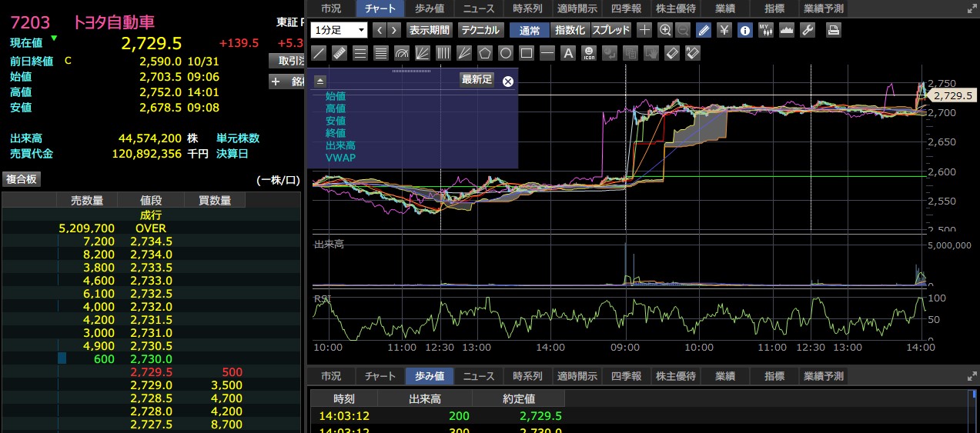Click the 2,729.5 current price label on chart axis
980x433 pixels.
(955, 95)
